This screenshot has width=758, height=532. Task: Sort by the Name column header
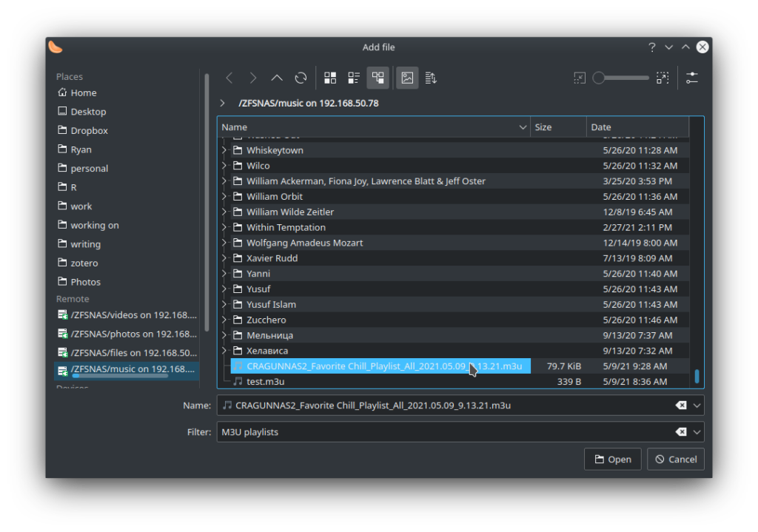pos(374,127)
